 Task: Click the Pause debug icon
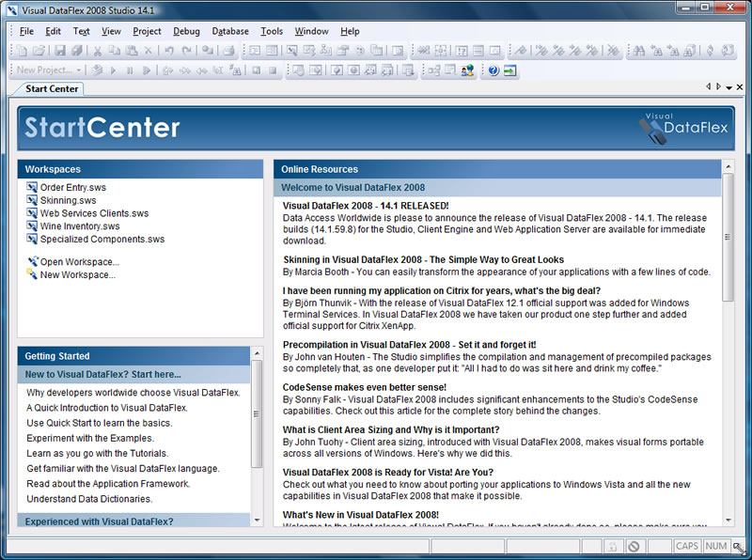pos(130,70)
